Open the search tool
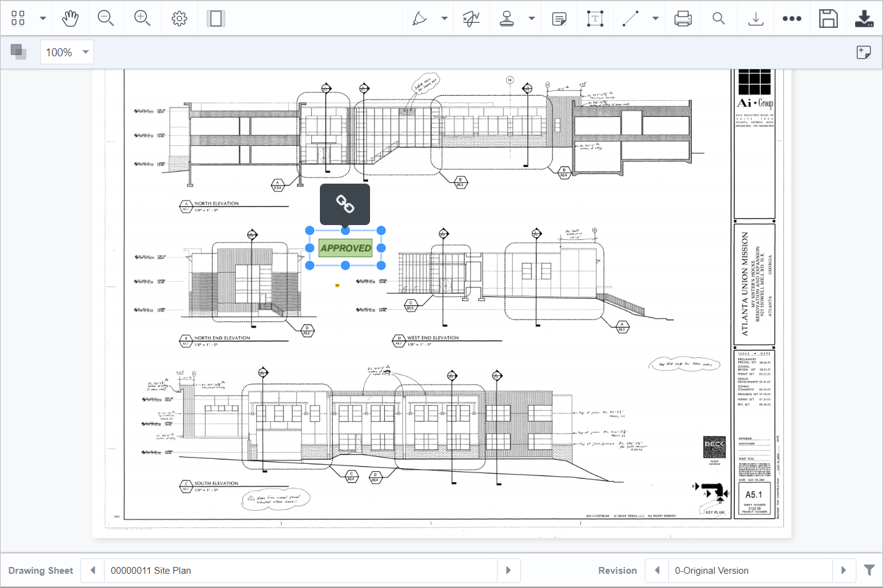883x588 pixels. click(x=718, y=18)
